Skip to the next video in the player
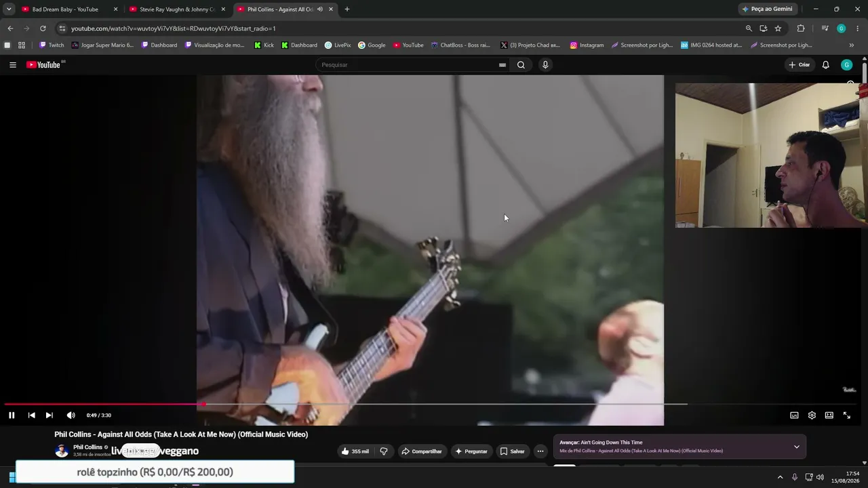This screenshot has height=488, width=868. 49,415
